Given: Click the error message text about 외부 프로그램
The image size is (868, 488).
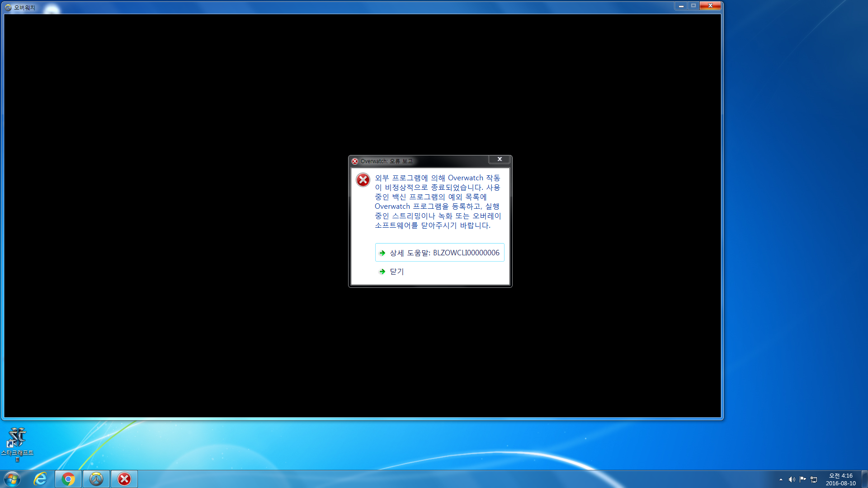Looking at the screenshot, I should click(438, 202).
